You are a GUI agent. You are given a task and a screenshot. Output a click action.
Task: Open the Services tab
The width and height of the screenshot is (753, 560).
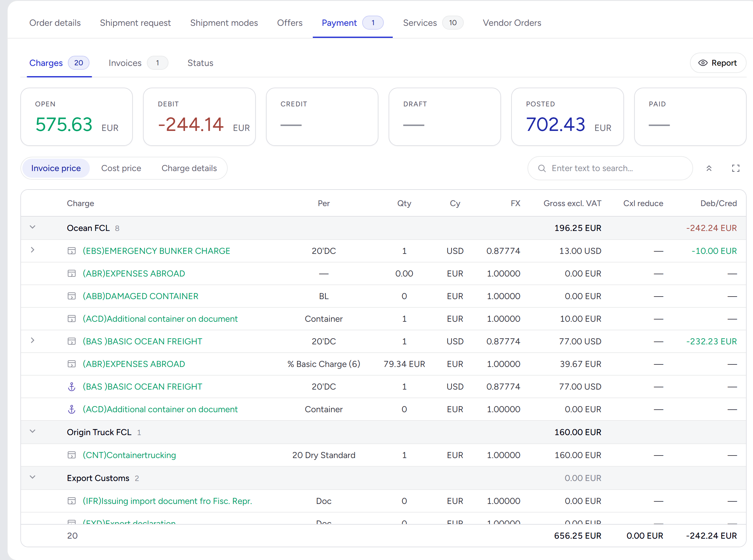tap(433, 23)
